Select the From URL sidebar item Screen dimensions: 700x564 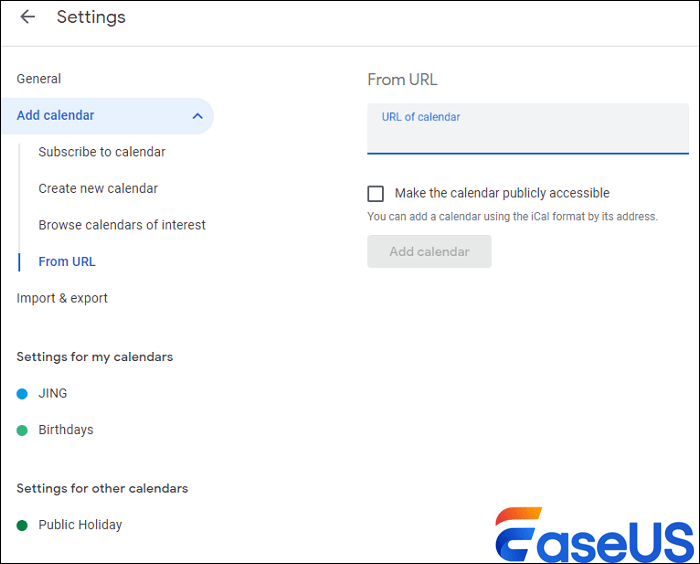point(67,262)
